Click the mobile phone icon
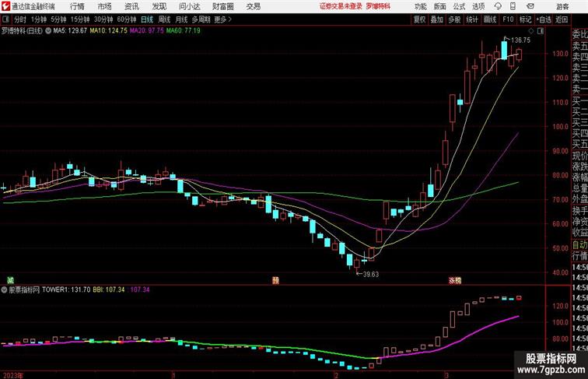Image resolution: width=588 pixels, height=379 pixels. tap(513, 6)
